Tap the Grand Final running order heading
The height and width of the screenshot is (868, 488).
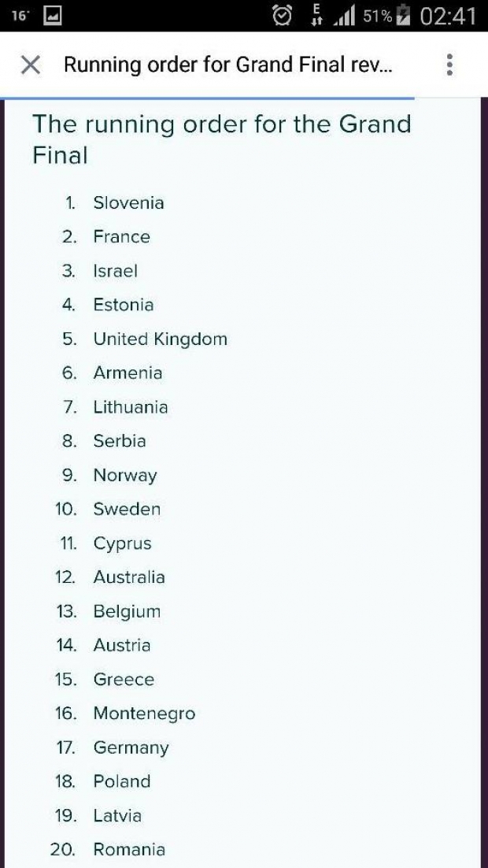click(x=221, y=139)
